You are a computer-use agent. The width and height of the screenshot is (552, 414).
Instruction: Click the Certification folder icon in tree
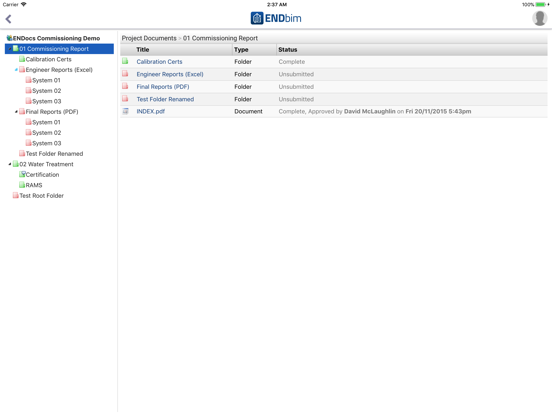point(22,174)
